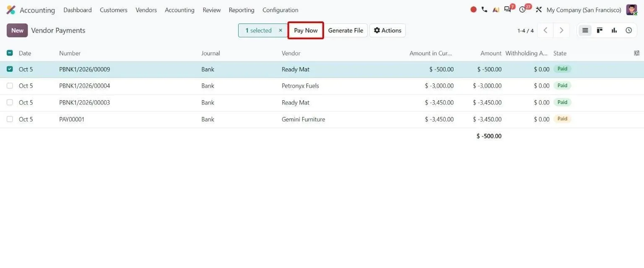
Task: Go to the Dashboard menu
Action: (x=78, y=10)
